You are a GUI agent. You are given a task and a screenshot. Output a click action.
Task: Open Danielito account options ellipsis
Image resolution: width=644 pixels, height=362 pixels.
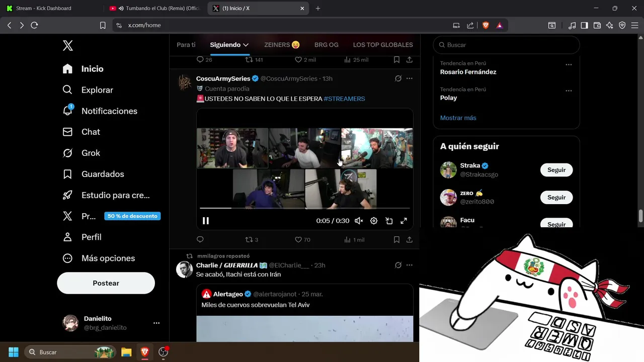[156, 323]
